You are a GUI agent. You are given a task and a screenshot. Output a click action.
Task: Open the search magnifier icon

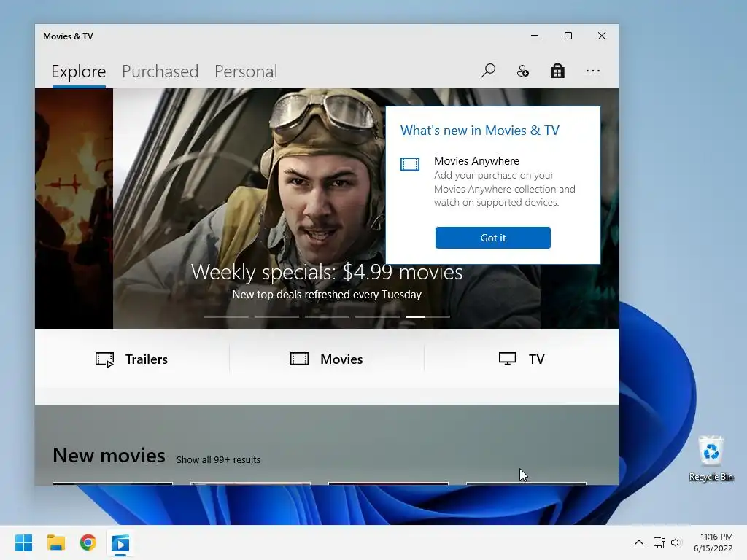click(x=488, y=71)
